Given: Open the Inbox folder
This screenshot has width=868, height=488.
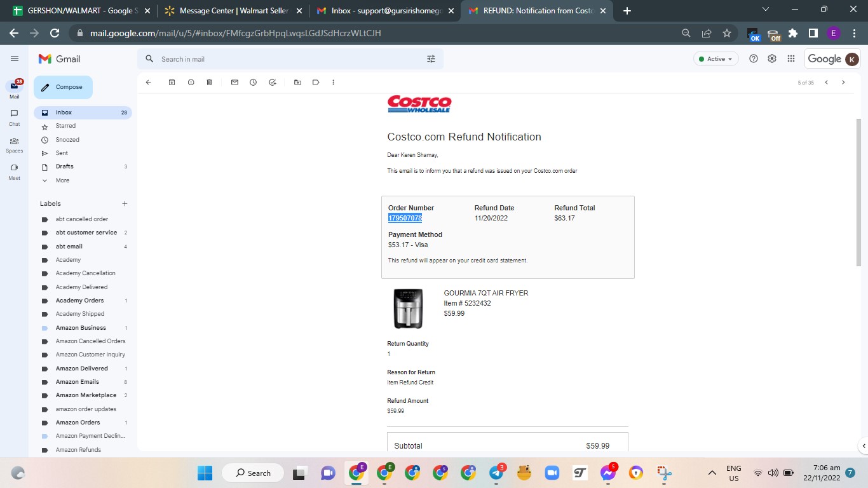Looking at the screenshot, I should coord(83,112).
